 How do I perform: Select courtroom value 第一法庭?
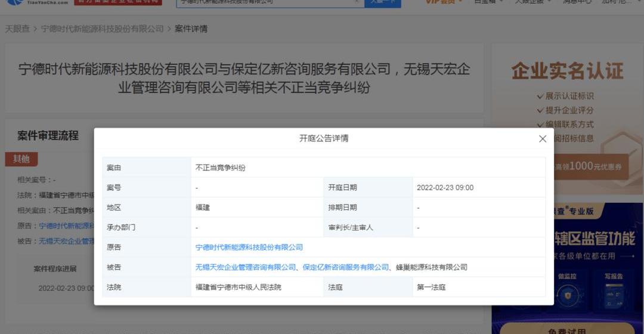click(431, 287)
